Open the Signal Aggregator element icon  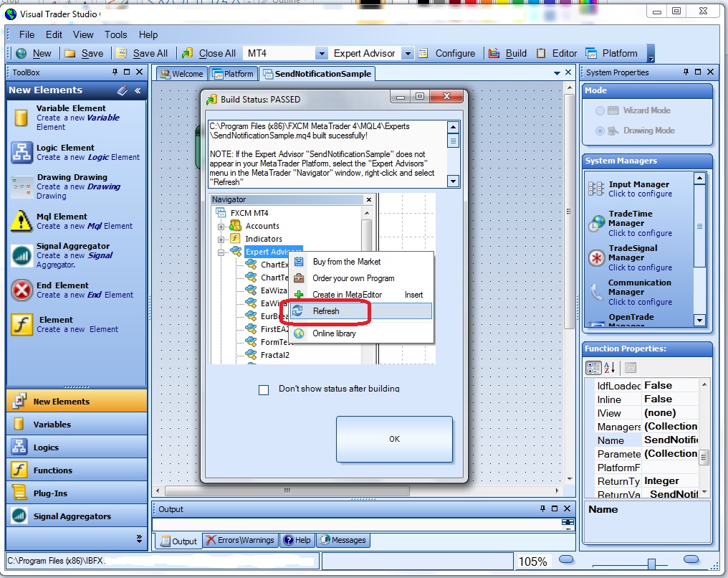pos(21,256)
